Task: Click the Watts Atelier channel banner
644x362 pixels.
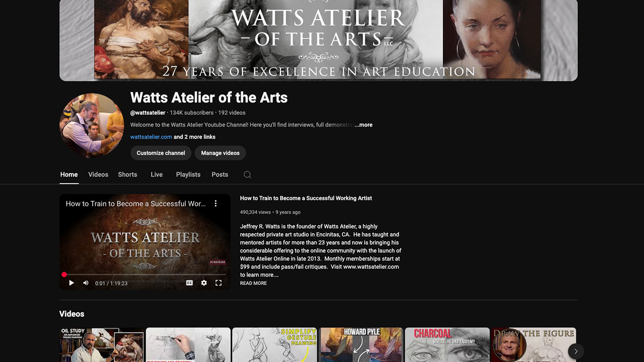Action: tap(318, 40)
